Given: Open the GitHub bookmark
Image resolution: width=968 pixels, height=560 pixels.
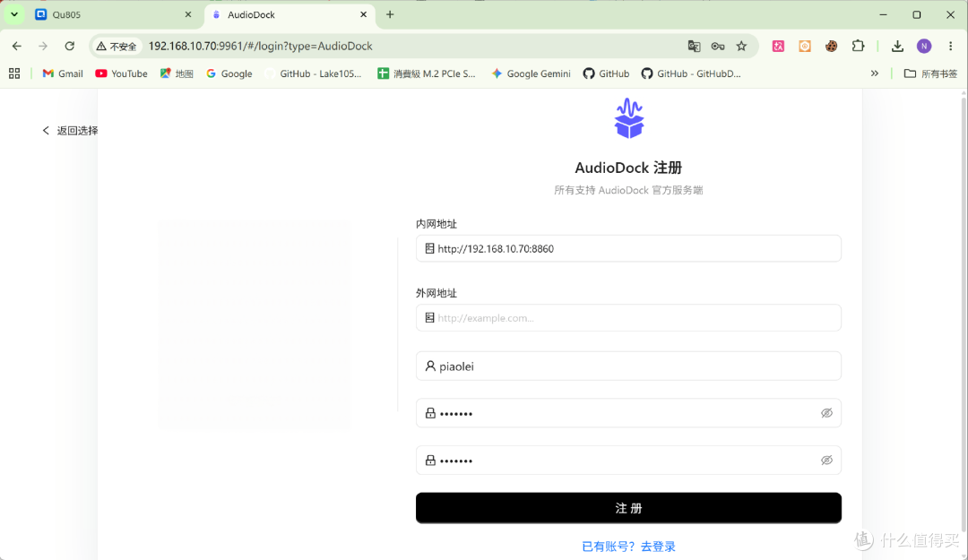Looking at the screenshot, I should coord(606,73).
